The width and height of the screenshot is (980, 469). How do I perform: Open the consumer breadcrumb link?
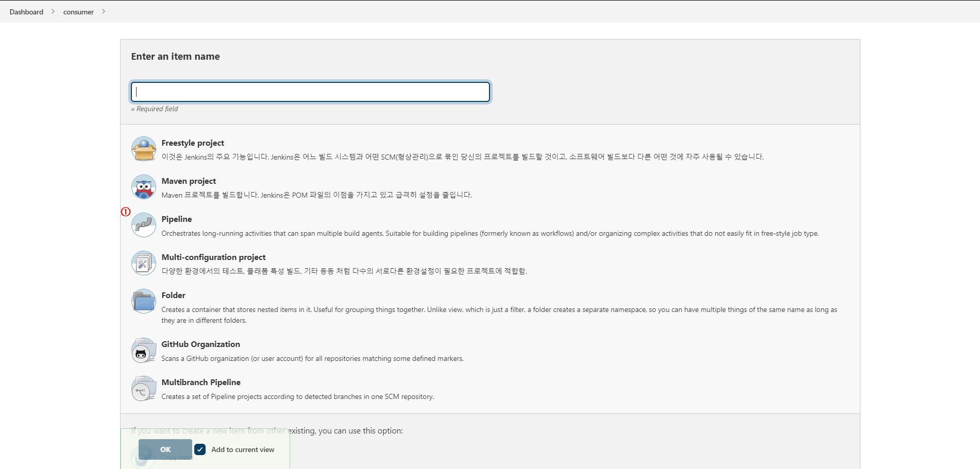pyautogui.click(x=78, y=12)
